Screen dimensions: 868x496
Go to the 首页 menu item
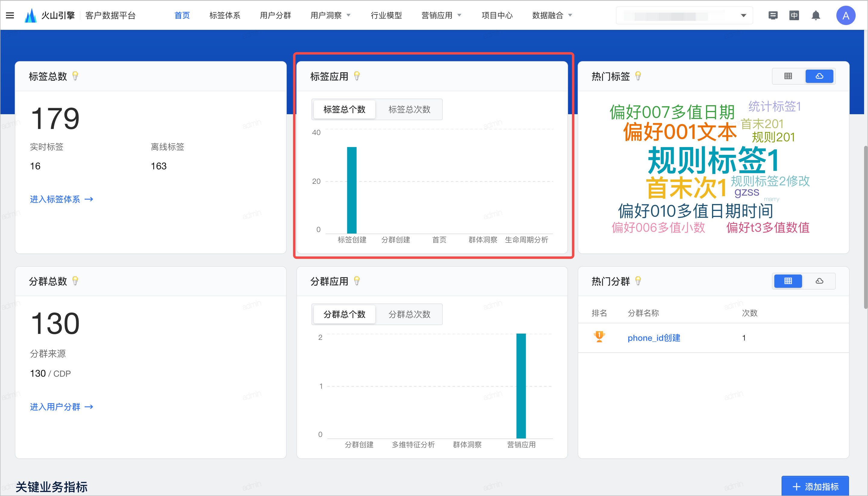click(182, 15)
